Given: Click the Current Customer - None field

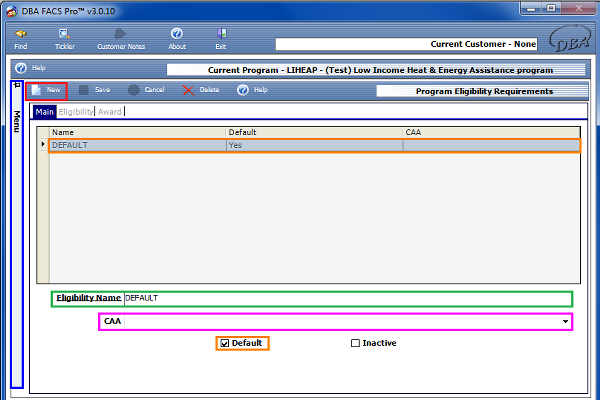Looking at the screenshot, I should [x=406, y=44].
